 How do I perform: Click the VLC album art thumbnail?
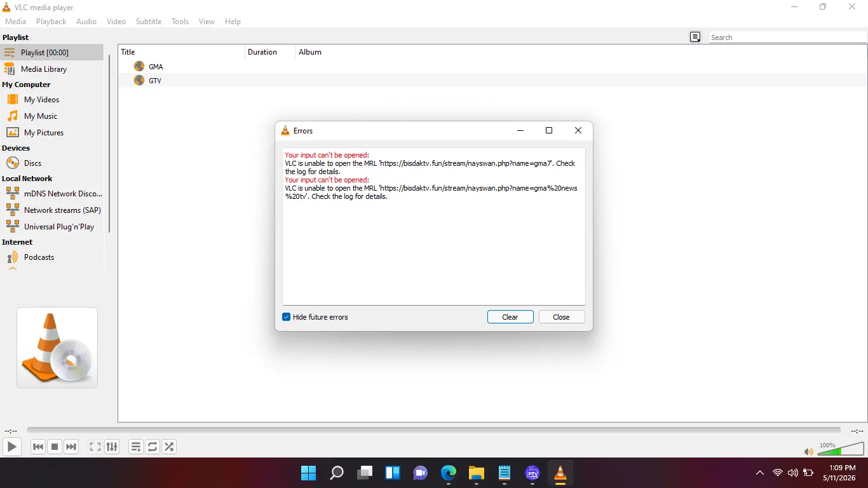[x=57, y=348]
